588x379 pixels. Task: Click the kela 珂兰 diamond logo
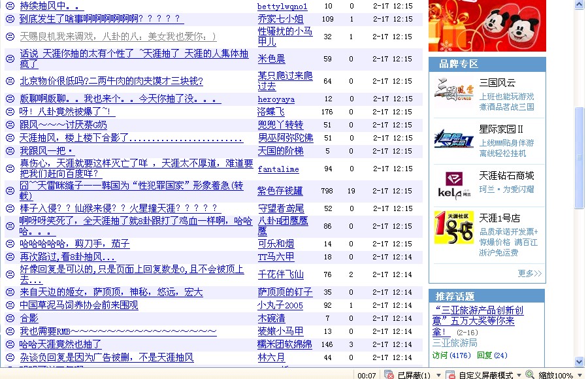[x=454, y=184]
